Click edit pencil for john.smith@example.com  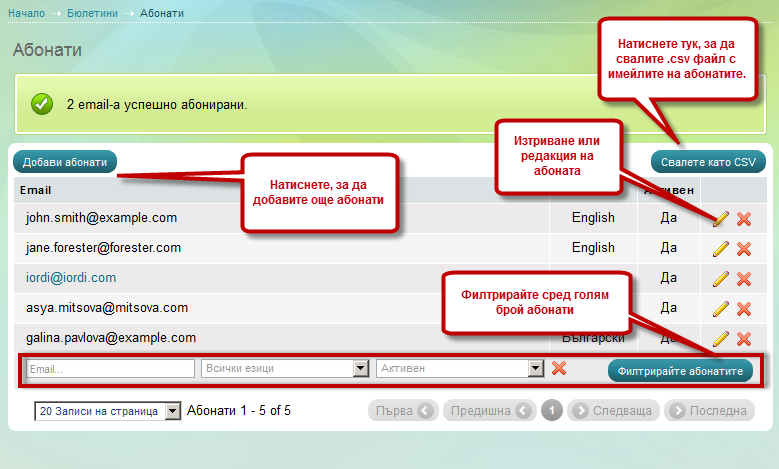click(720, 219)
